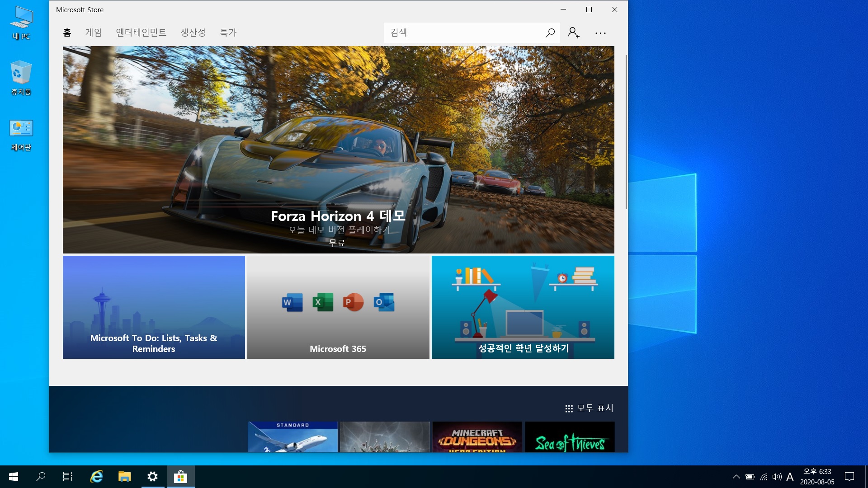This screenshot has height=488, width=868.
Task: Open the gray game thumbnail next to Flight Simulator
Action: 385,437
